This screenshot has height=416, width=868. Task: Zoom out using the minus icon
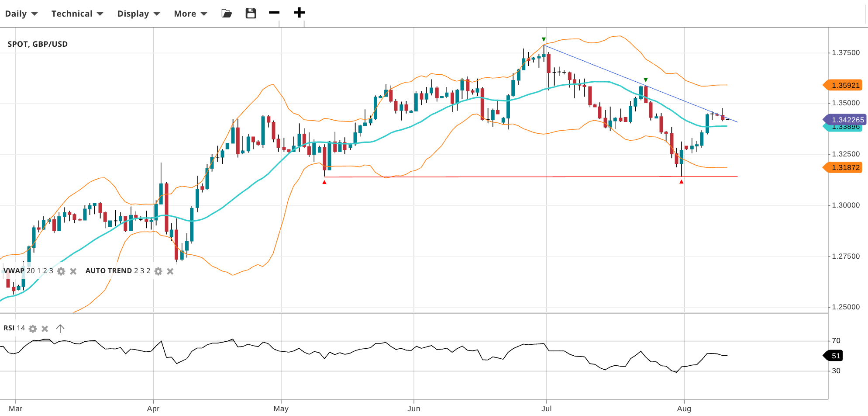click(x=274, y=13)
